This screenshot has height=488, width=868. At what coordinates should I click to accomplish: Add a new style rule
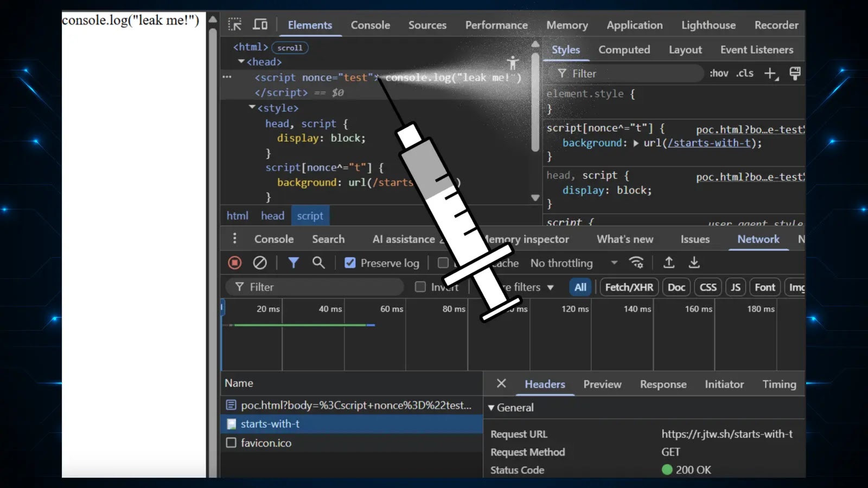770,73
